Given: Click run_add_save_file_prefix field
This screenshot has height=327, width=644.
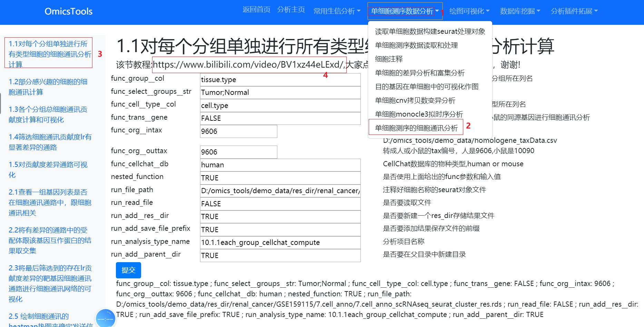Looking at the screenshot, I should 280,230.
